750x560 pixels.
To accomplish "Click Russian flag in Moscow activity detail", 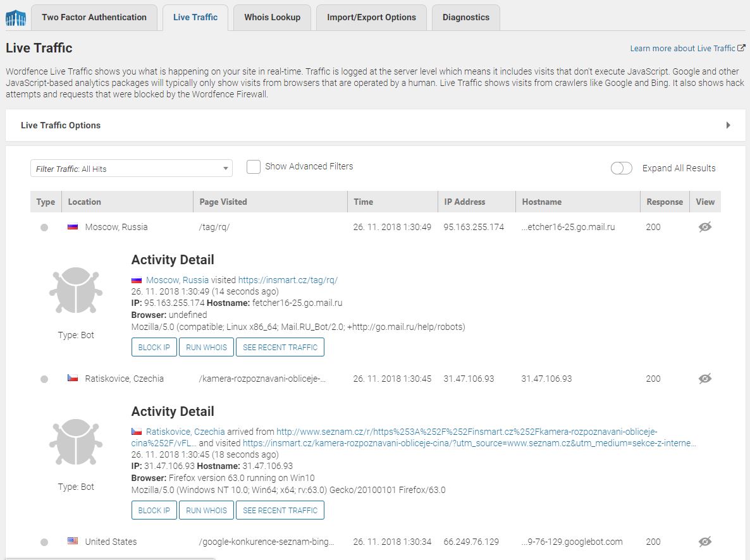I will [x=137, y=280].
